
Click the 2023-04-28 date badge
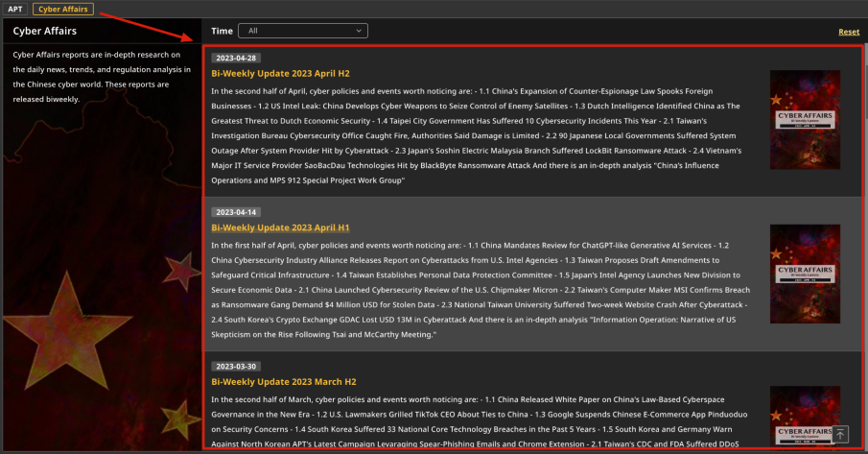tap(236, 58)
